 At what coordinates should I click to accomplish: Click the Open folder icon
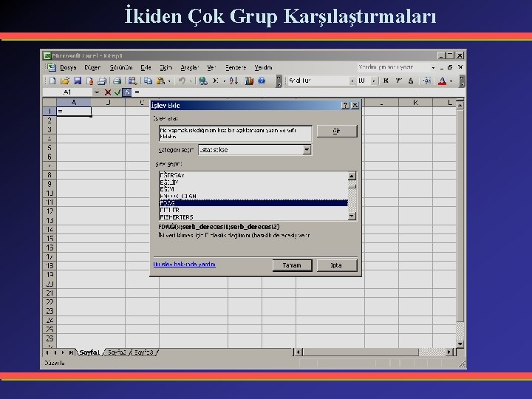(65, 81)
